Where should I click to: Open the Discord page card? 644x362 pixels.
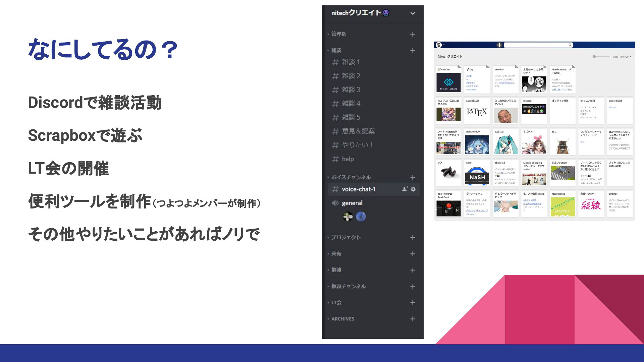click(x=534, y=110)
